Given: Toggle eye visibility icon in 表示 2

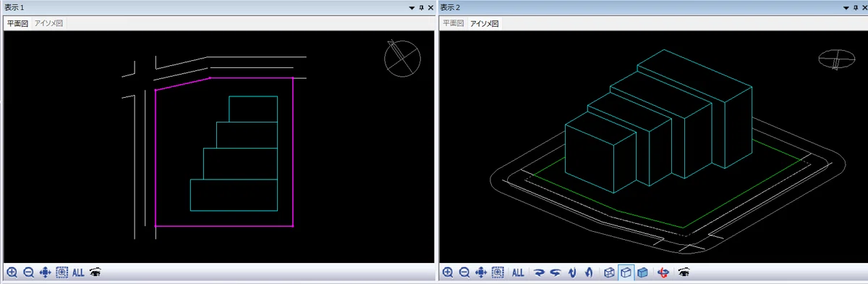Looking at the screenshot, I should click(684, 272).
